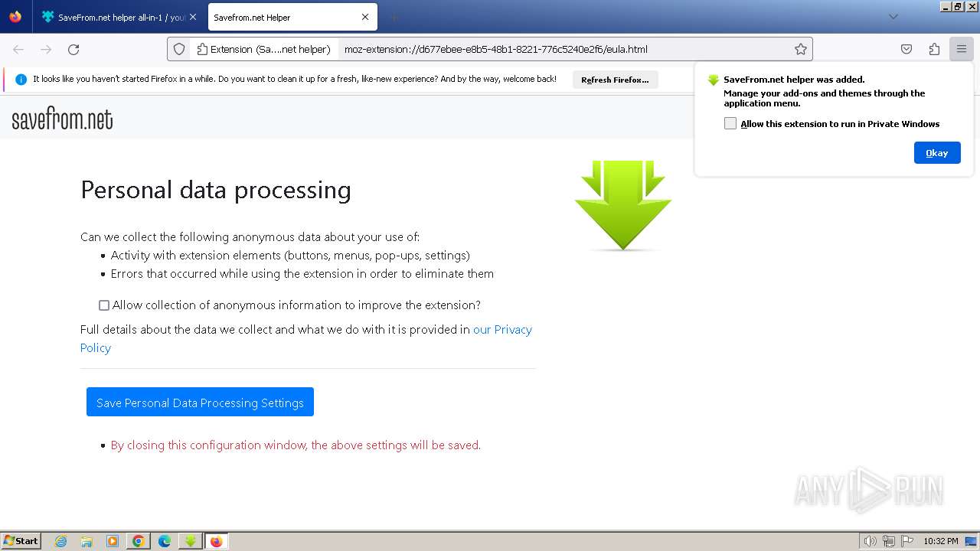Open the volume speaker tray icon

870,541
